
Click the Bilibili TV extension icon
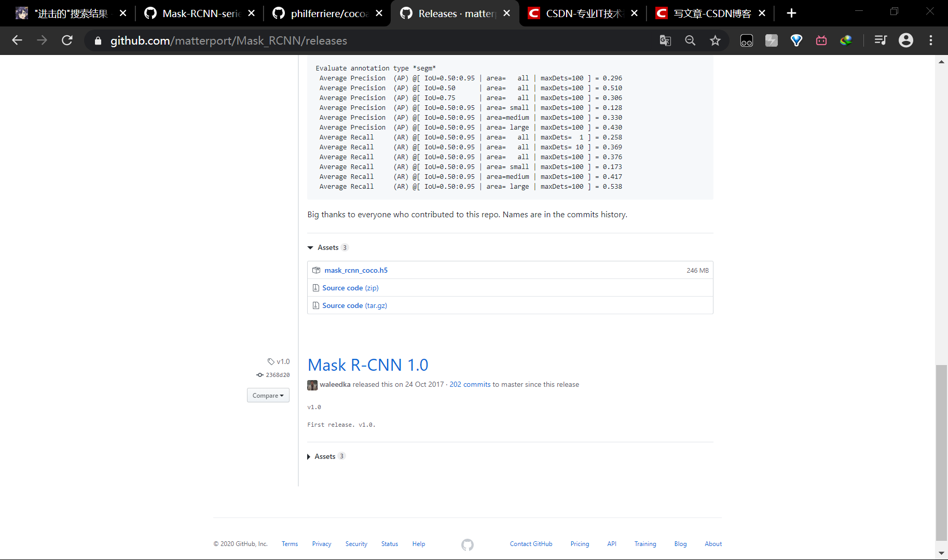[x=821, y=40]
